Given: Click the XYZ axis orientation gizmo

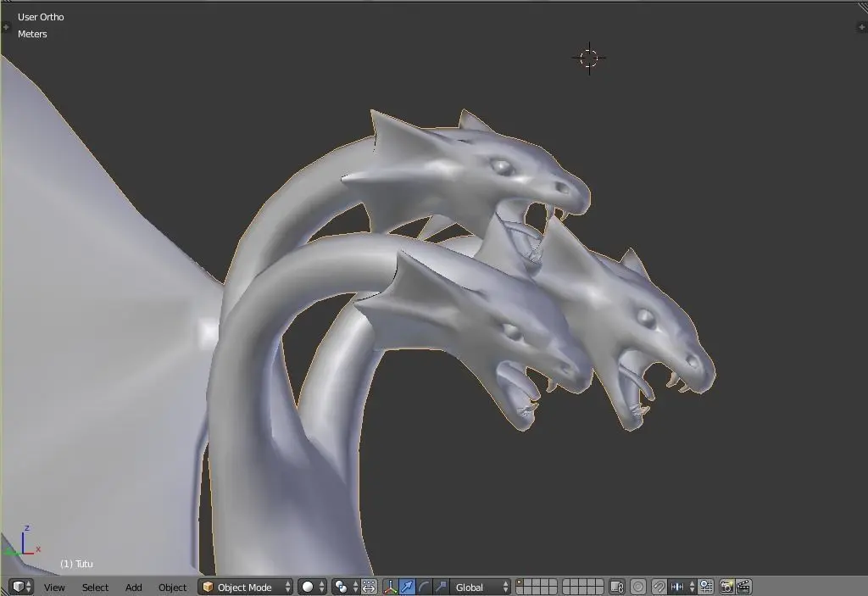Looking at the screenshot, I should (x=22, y=542).
